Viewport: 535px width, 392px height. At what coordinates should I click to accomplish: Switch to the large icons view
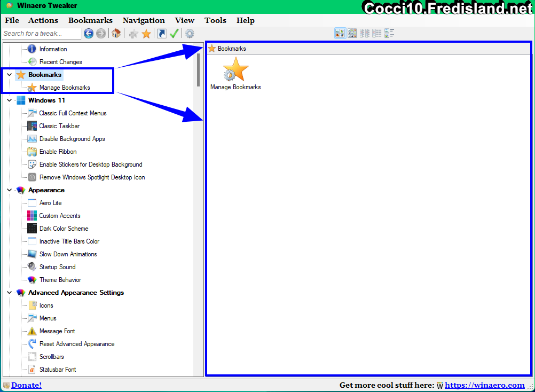(340, 33)
